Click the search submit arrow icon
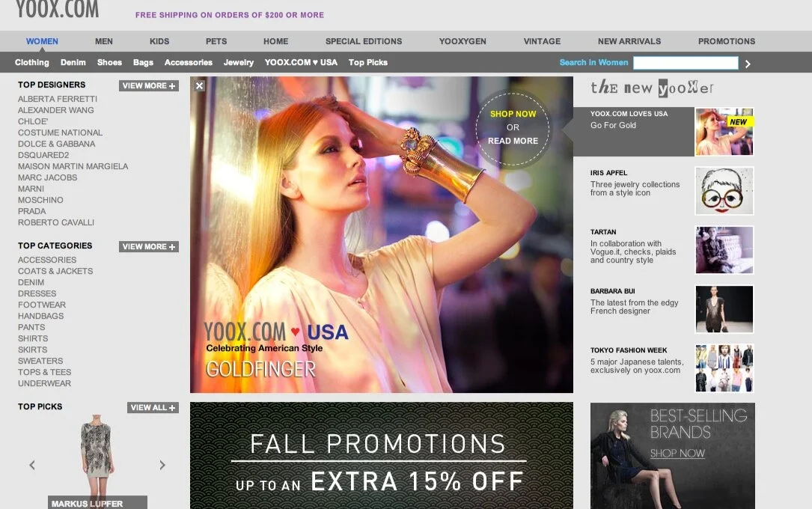Screen dimensions: 812x509 click(747, 64)
